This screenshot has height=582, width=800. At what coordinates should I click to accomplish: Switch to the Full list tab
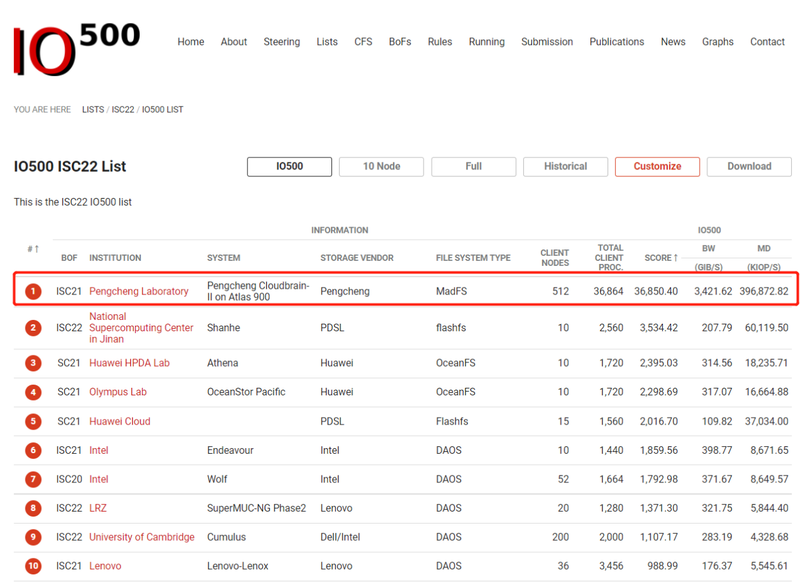click(473, 166)
